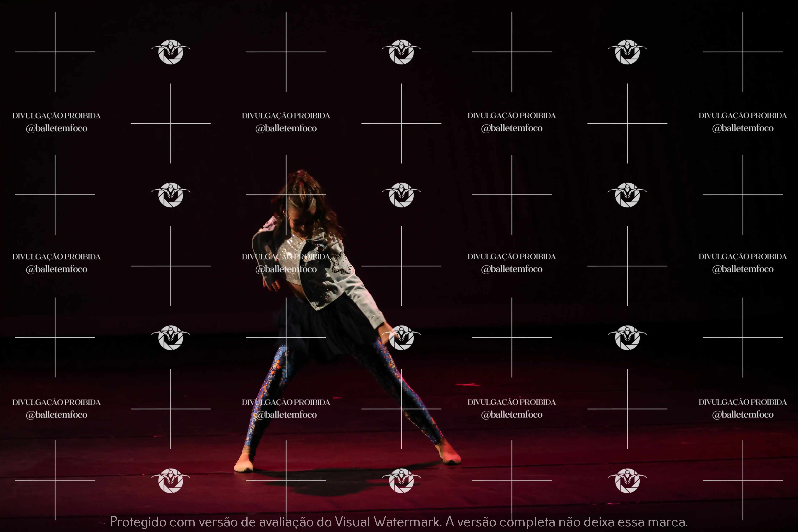Click the top-right camera shutter logo watermark

(627, 52)
